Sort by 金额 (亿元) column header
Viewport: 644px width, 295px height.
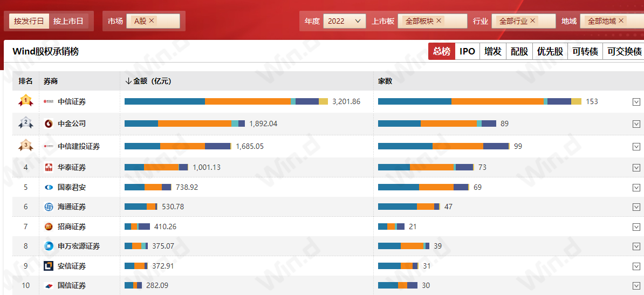(148, 81)
